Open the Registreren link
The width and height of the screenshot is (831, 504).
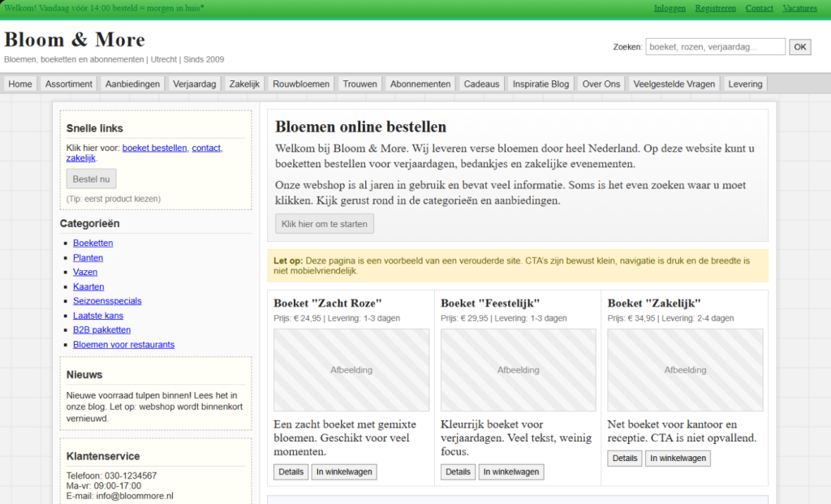click(715, 8)
